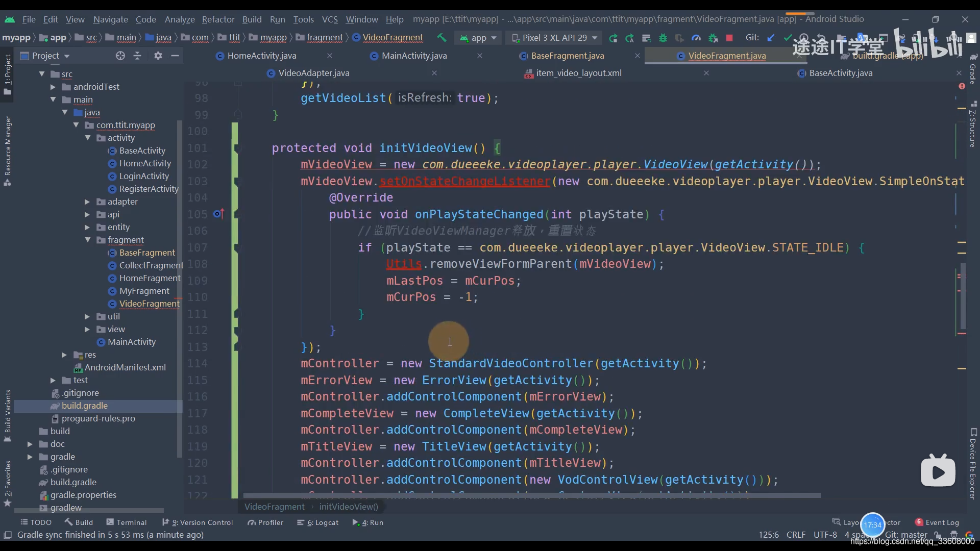Collapse the activity package
Screen dimensions: 980x551
click(x=88, y=138)
